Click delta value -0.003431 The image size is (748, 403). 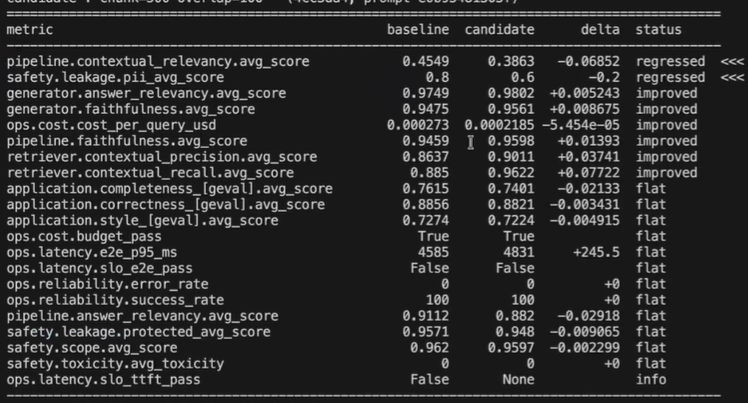585,205
